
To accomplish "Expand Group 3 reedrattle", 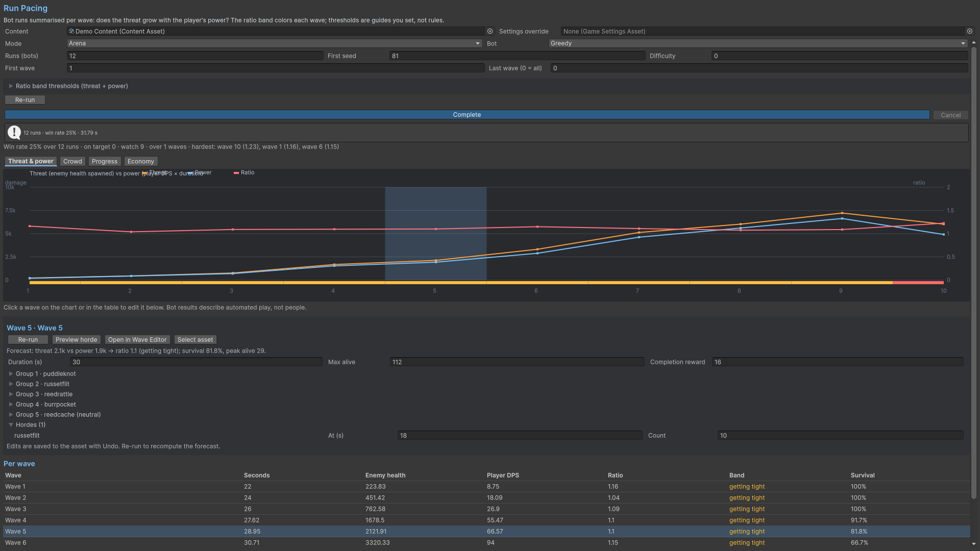I will click(x=11, y=394).
